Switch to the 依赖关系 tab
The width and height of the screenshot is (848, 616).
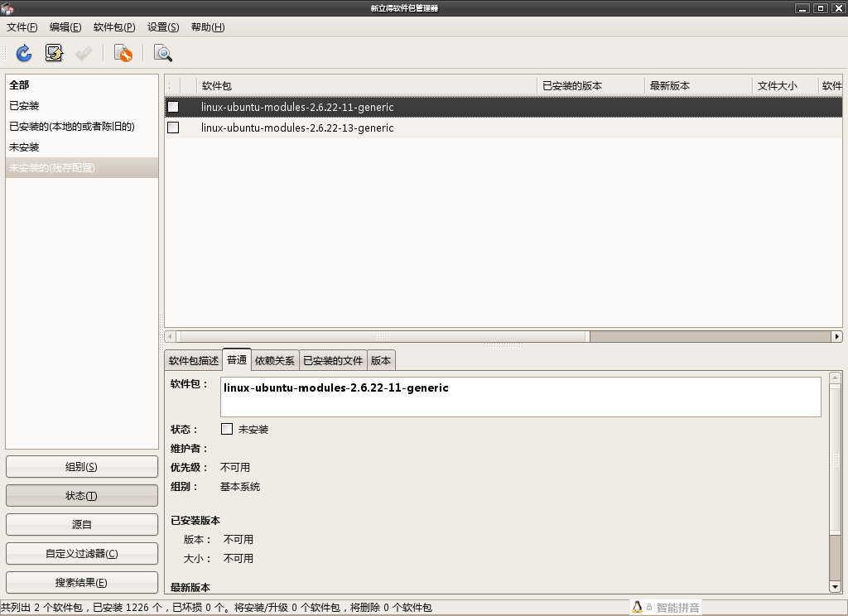(275, 361)
